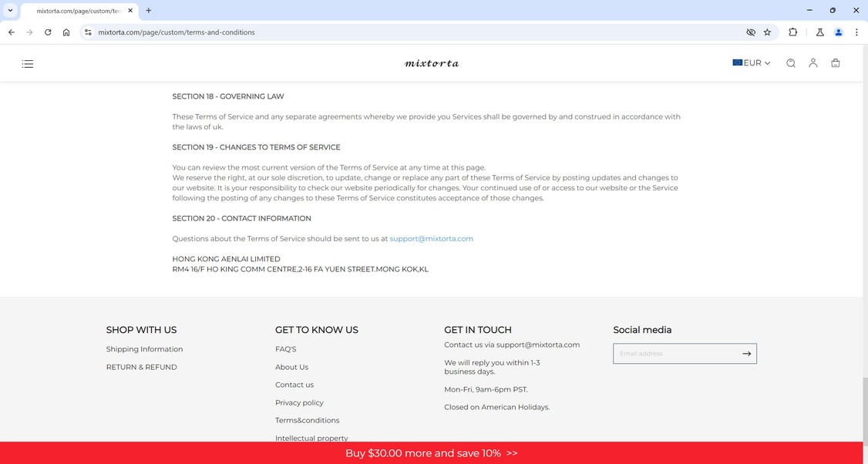Screen dimensions: 868x464
Task: Click the browser forward arrow
Action: click(x=29, y=32)
